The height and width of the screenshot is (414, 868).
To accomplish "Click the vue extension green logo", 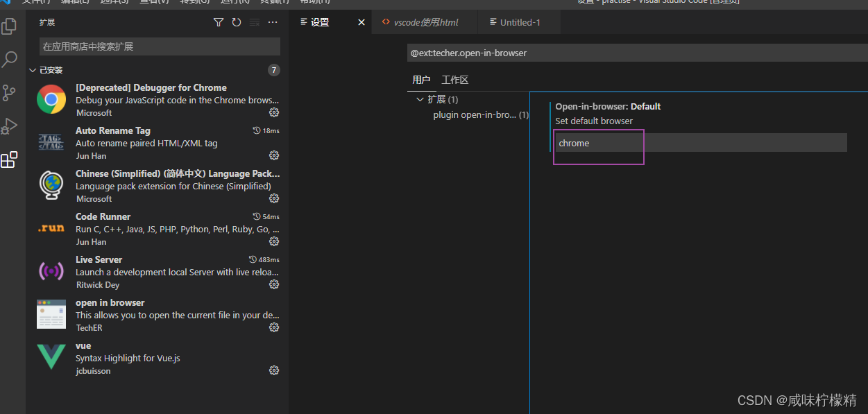I will coord(51,356).
